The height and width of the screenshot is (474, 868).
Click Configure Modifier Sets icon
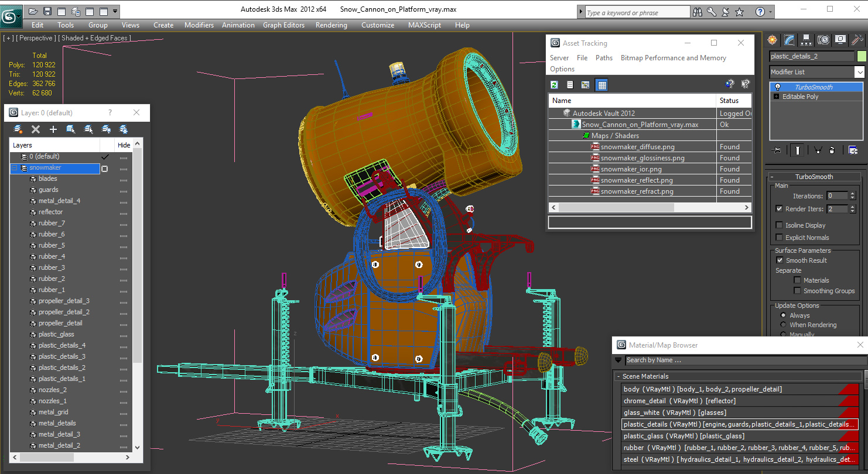point(853,150)
